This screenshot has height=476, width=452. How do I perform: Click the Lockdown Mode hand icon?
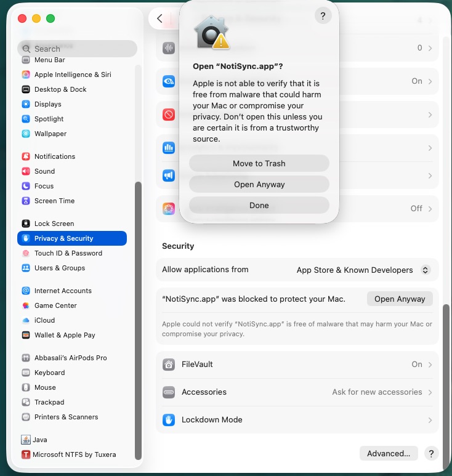pos(169,420)
